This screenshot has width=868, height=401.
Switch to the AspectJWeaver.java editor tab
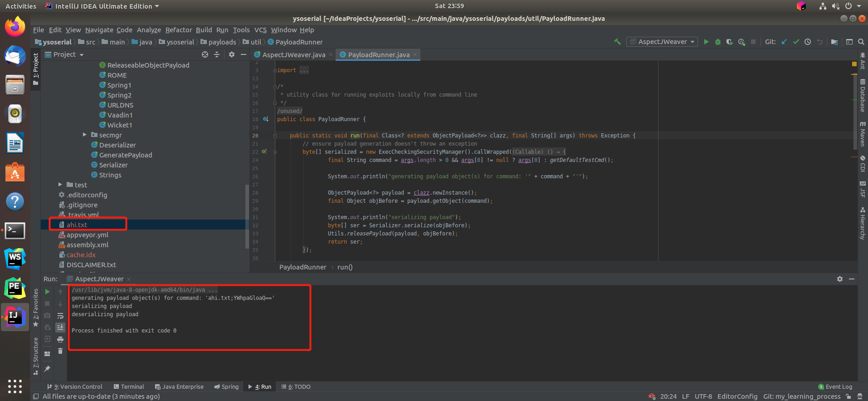click(293, 55)
